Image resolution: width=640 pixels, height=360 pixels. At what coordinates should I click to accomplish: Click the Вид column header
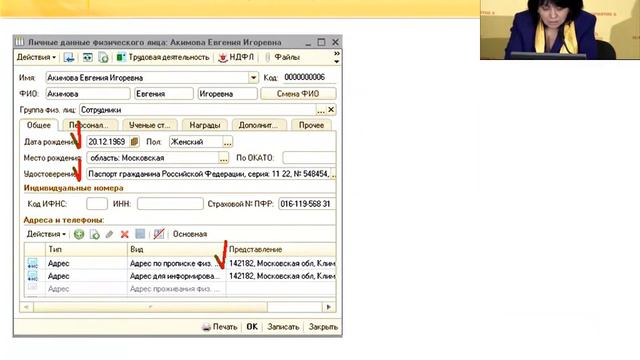click(x=176, y=249)
